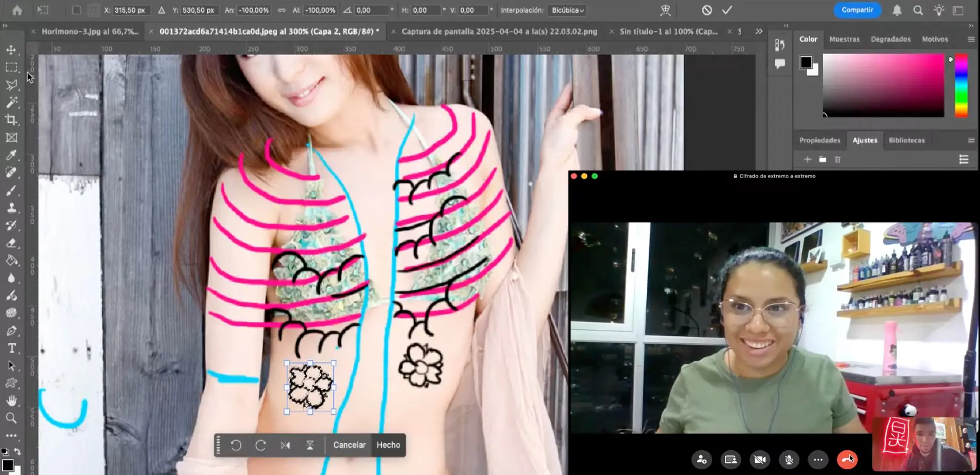Select the Clone Stamp tool
The width and height of the screenshot is (980, 475).
click(x=11, y=208)
